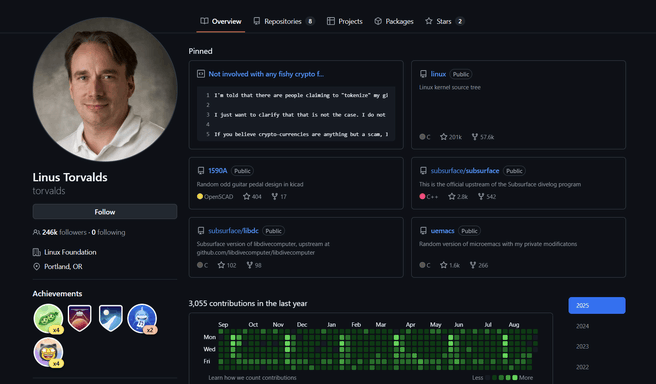Click the Linux Foundation organization icon
656x384 pixels.
click(x=36, y=252)
